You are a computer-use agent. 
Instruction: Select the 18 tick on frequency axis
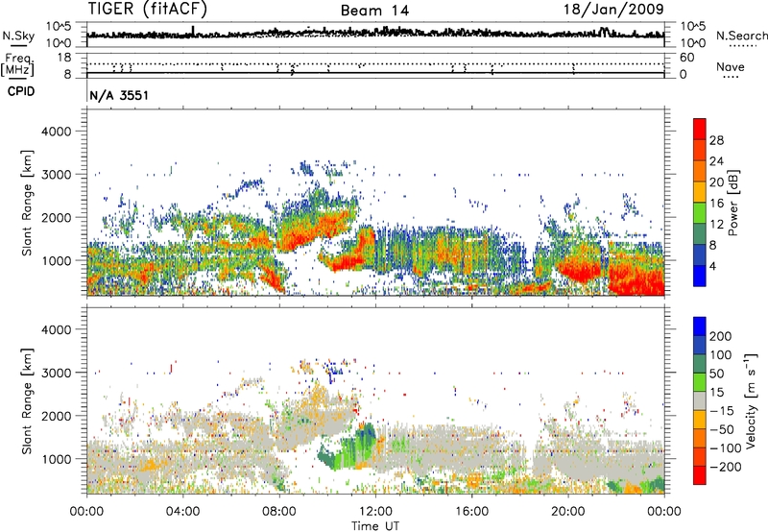tap(64, 57)
